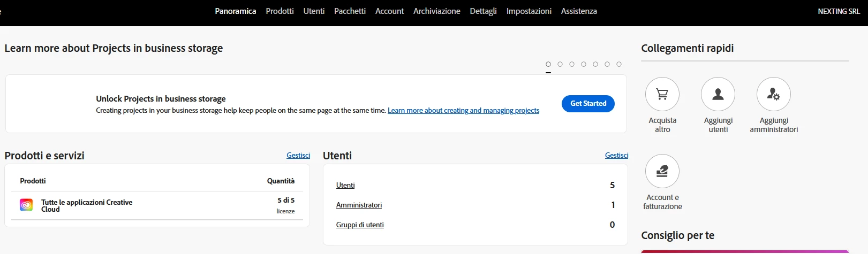This screenshot has height=254, width=868.
Task: Click the Consiglio per te heading
Action: (677, 236)
